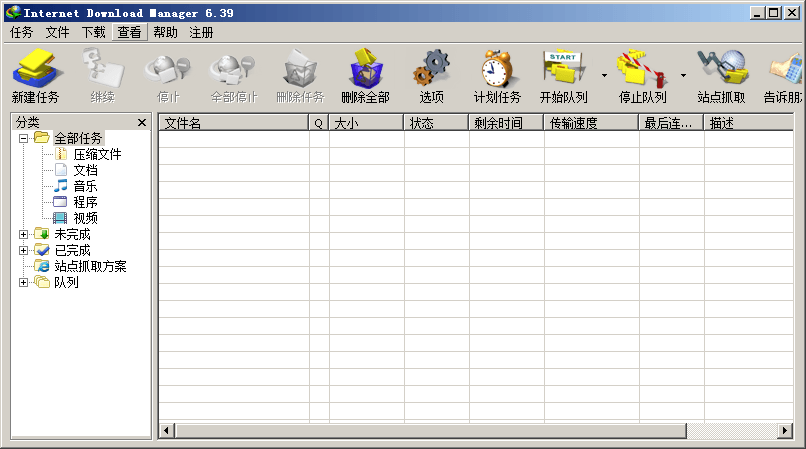Image resolution: width=806 pixels, height=449 pixels.
Task: Click horizontal scrollbar right arrow
Action: [784, 430]
